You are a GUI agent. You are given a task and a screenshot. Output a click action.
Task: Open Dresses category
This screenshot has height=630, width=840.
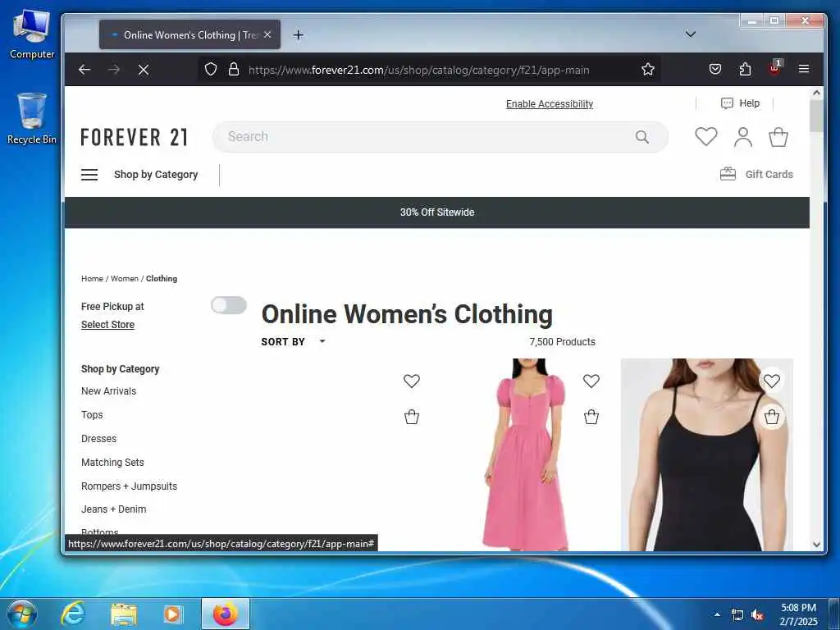click(98, 439)
